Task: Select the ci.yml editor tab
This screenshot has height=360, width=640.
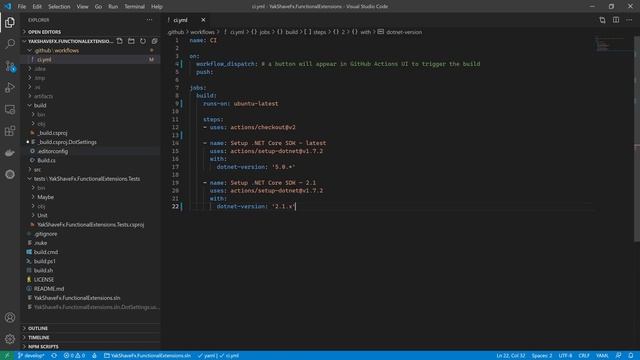Action: pos(187,20)
